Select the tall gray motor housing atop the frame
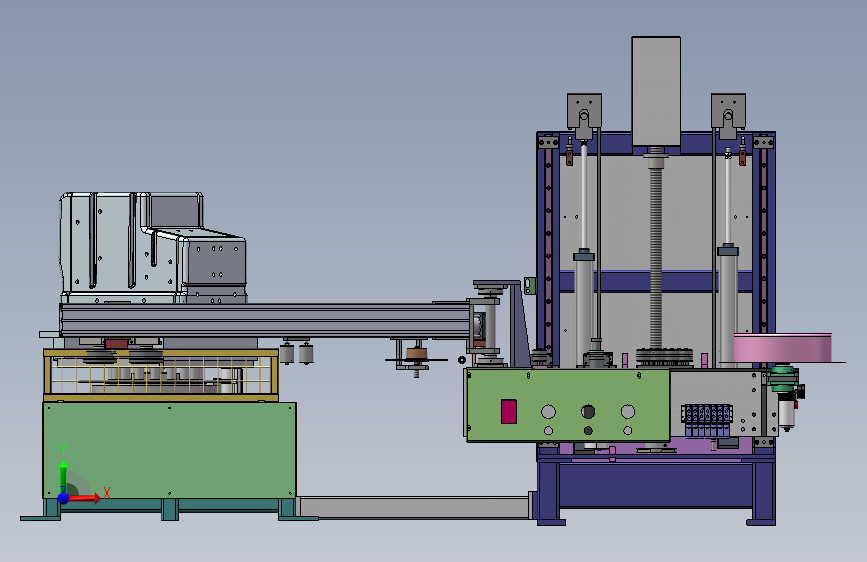Image resolution: width=867 pixels, height=562 pixels. pyautogui.click(x=656, y=91)
